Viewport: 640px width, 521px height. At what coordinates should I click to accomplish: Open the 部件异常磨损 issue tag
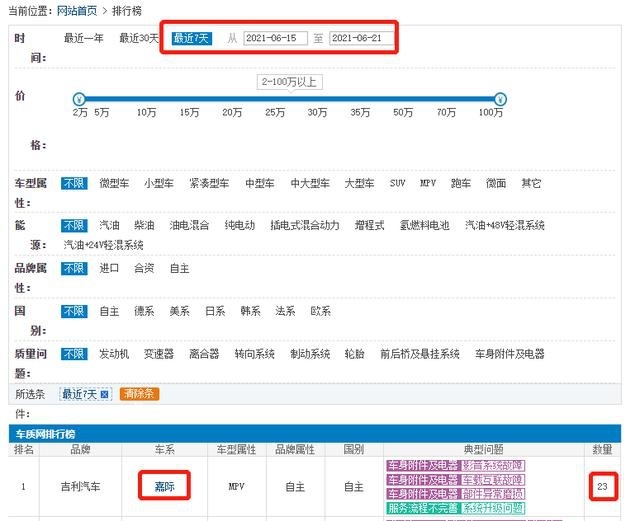[492, 494]
